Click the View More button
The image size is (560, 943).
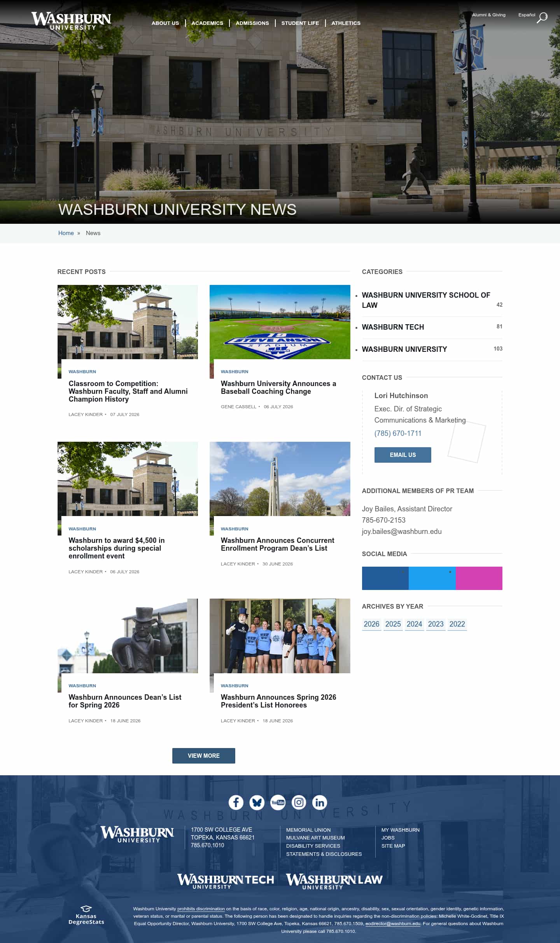(x=204, y=755)
